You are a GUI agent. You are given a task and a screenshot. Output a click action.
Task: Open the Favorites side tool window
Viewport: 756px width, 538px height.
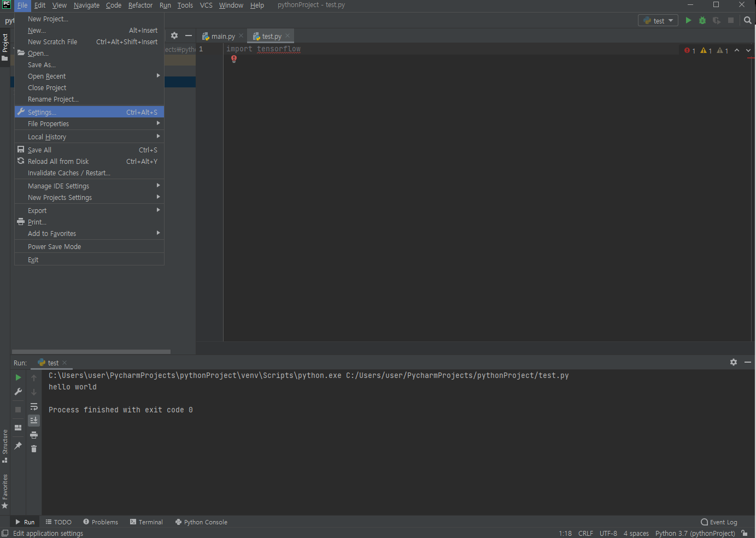pos(5,491)
